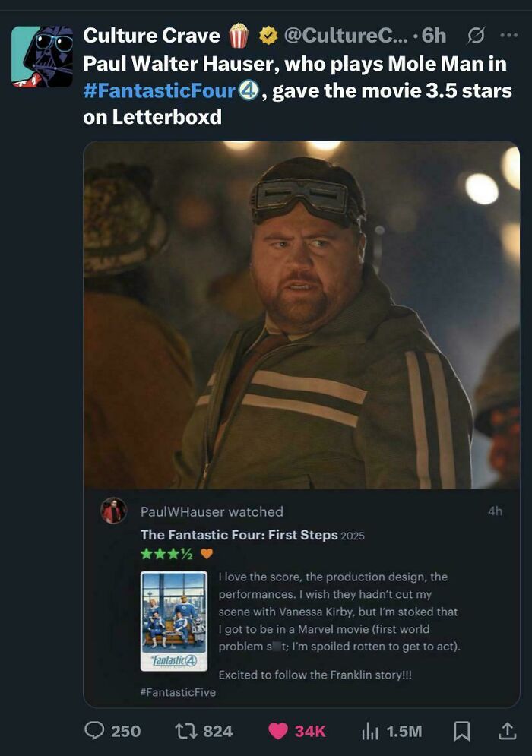Click the Fantastic Four poster thumbnail
The height and width of the screenshot is (756, 532).
(x=173, y=623)
